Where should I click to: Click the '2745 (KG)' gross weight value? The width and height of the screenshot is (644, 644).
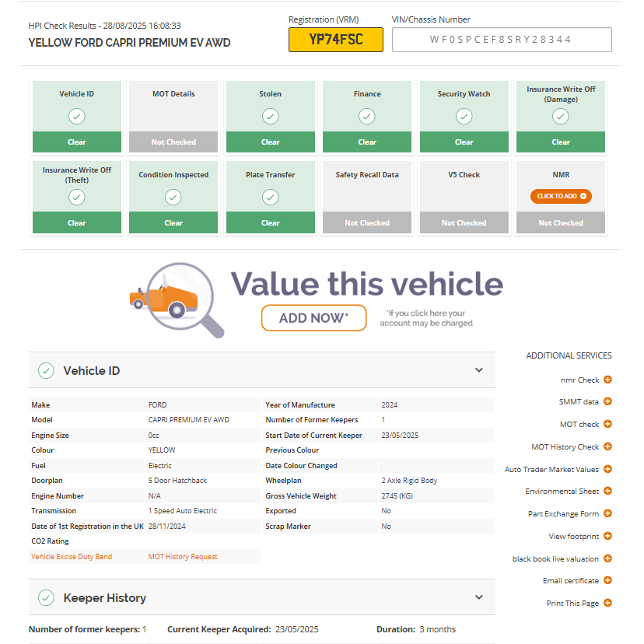tap(397, 495)
